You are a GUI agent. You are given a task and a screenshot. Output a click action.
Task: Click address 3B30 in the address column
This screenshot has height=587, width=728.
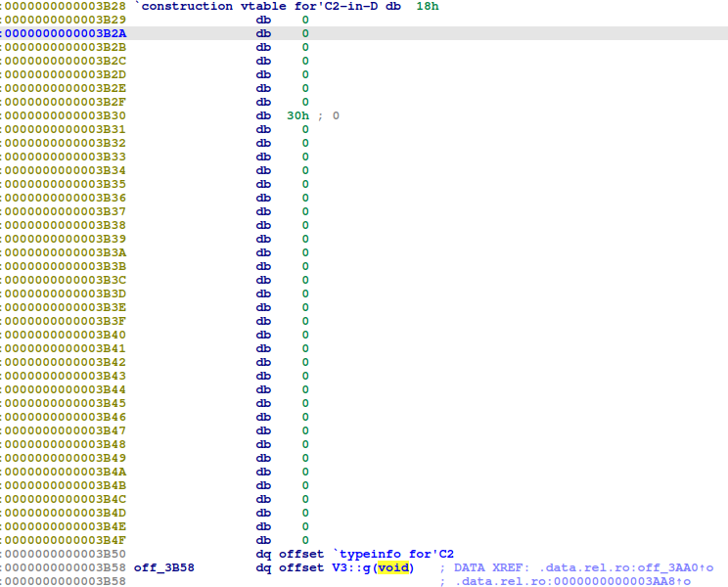point(65,115)
